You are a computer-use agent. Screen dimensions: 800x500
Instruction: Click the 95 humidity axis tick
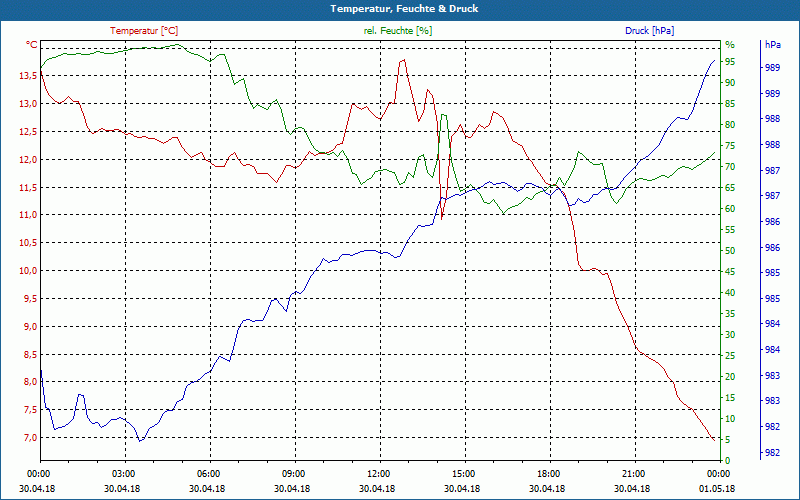[x=730, y=62]
